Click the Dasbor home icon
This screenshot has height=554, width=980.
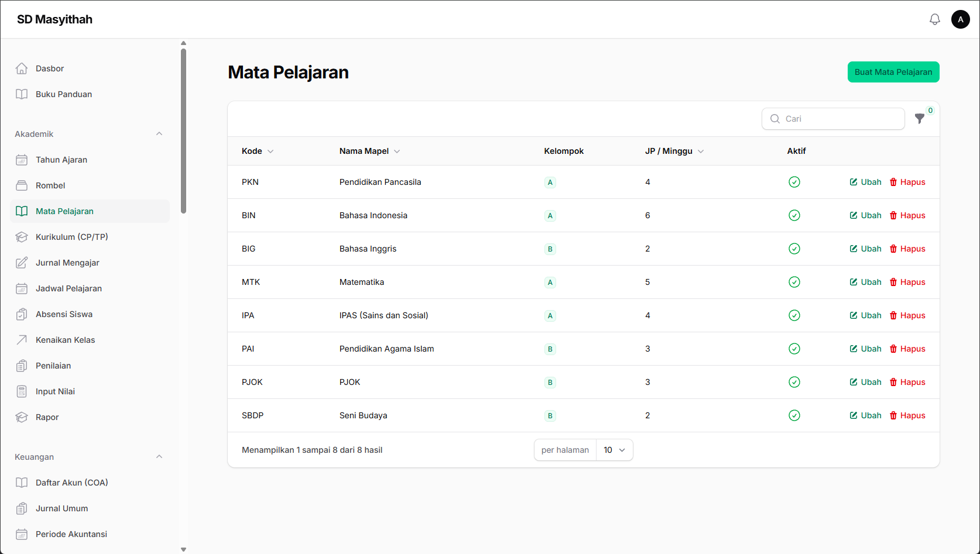click(22, 68)
